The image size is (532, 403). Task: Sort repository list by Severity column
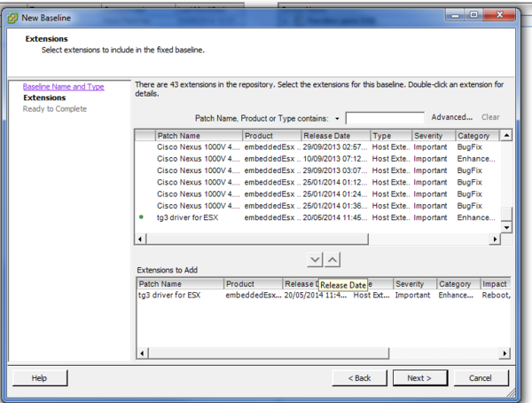click(x=433, y=136)
